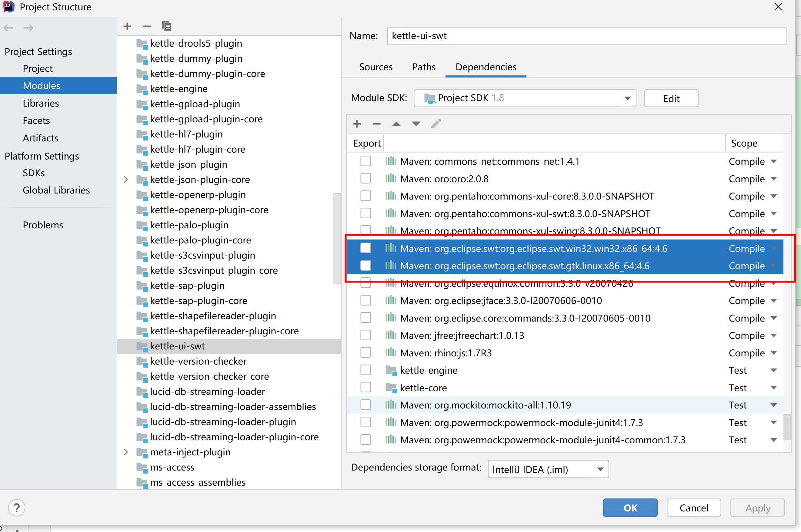Screen dimensions: 801x532
Task: Click Edit next to Module SDK
Action: [x=671, y=98]
